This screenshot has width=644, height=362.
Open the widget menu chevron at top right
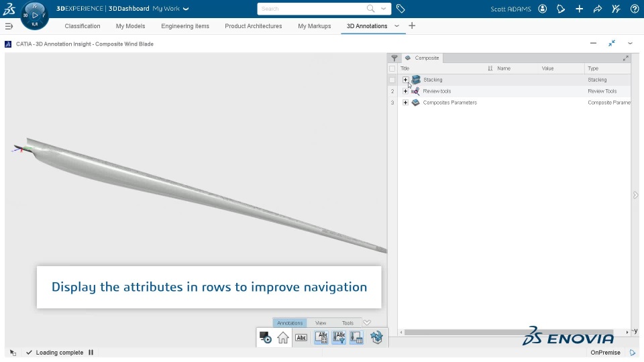[630, 43]
